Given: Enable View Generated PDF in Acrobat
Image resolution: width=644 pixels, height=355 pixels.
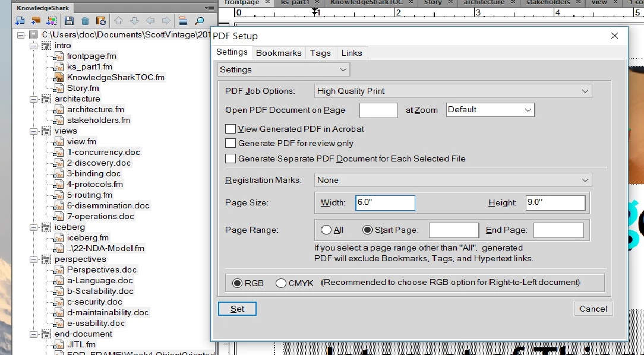Looking at the screenshot, I should 231,129.
